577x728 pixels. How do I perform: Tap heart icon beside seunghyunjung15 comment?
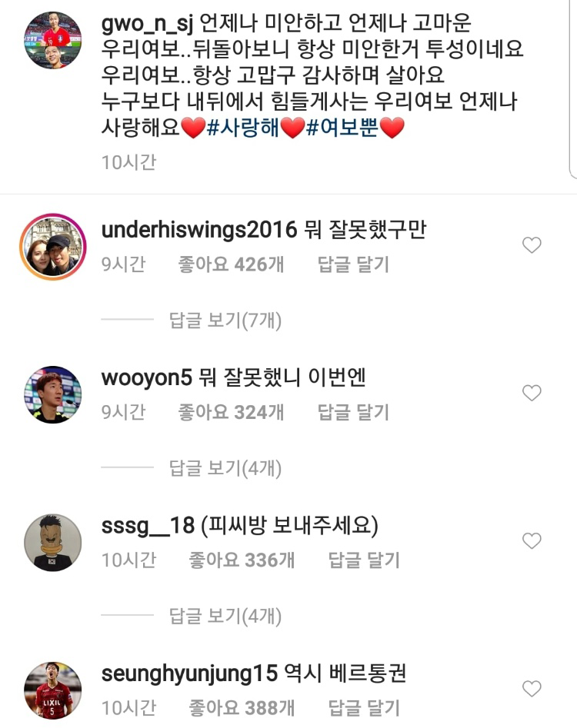532,689
